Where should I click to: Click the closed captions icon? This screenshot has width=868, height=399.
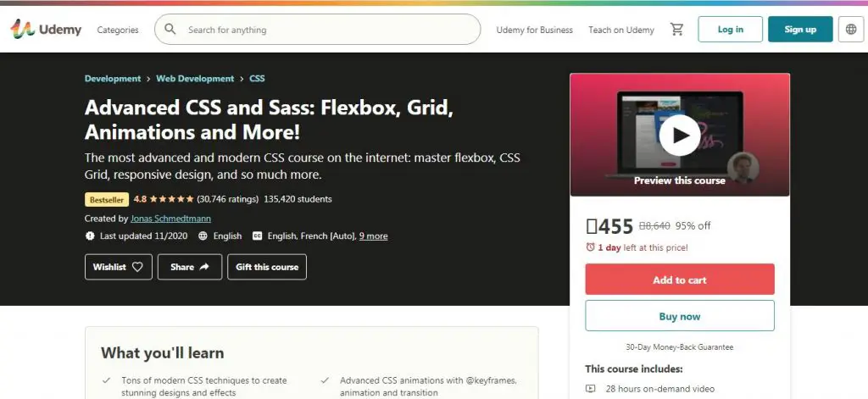click(x=257, y=236)
